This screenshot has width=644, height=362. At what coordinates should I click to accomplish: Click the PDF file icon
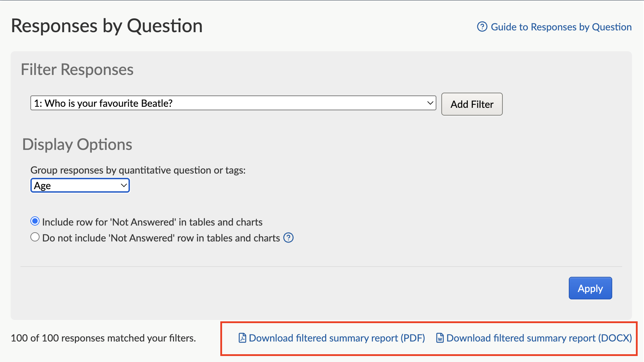pyautogui.click(x=242, y=338)
